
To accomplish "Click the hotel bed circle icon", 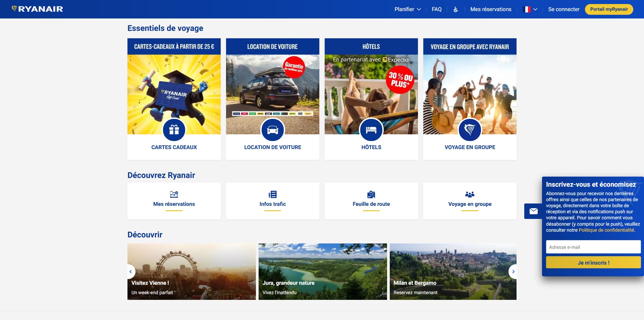I will pyautogui.click(x=371, y=130).
